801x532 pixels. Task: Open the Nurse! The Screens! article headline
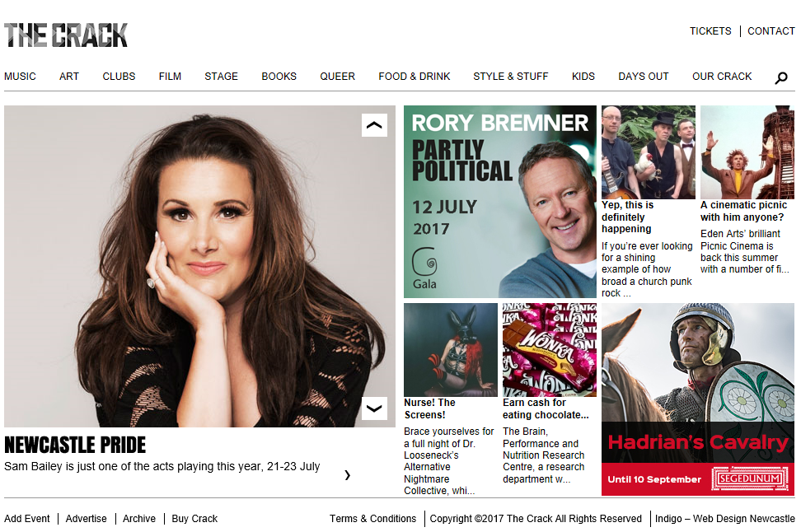pos(429,408)
